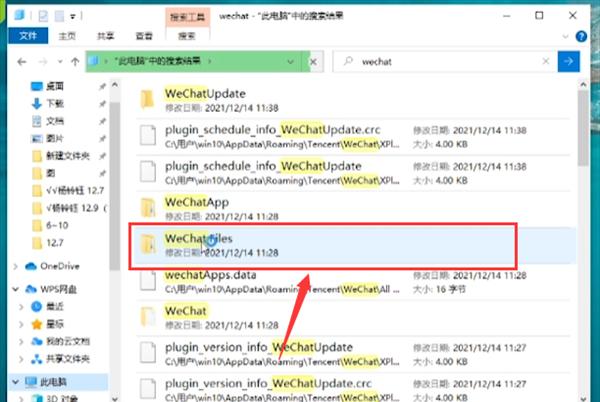Click the wechatApps.data file icon

148,281
